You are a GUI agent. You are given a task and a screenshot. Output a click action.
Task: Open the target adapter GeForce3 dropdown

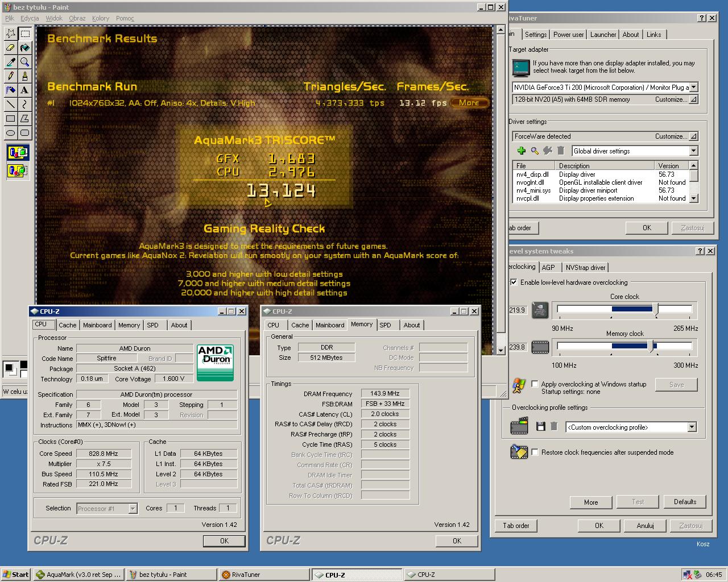pyautogui.click(x=693, y=88)
